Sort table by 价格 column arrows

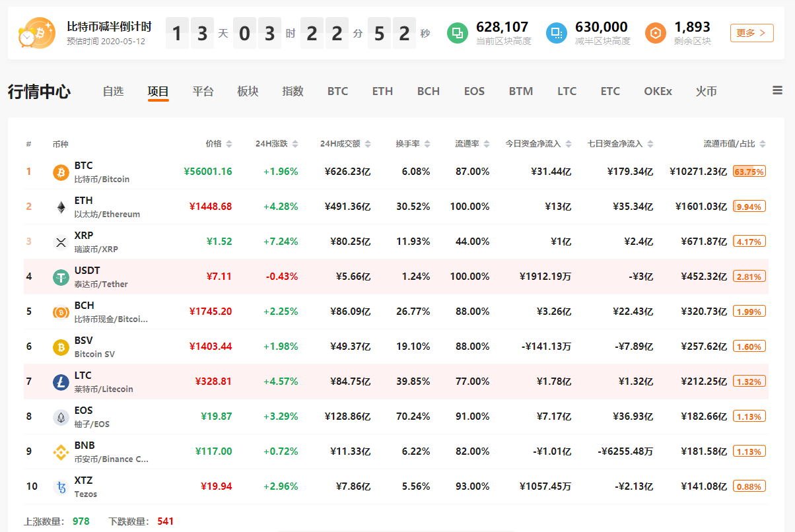pyautogui.click(x=229, y=144)
